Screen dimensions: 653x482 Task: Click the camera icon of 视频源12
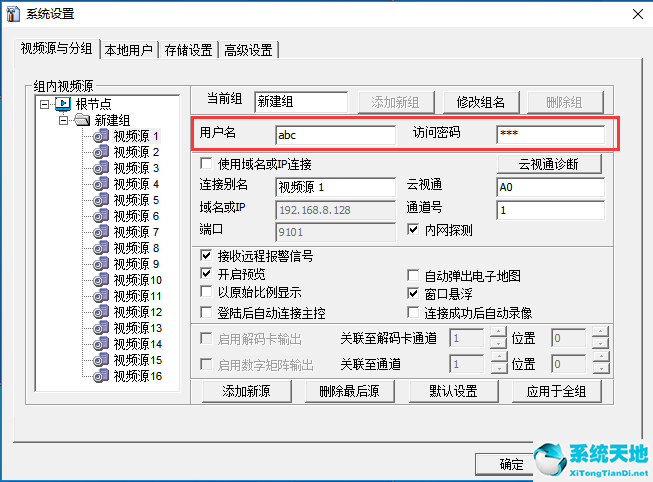click(x=101, y=312)
